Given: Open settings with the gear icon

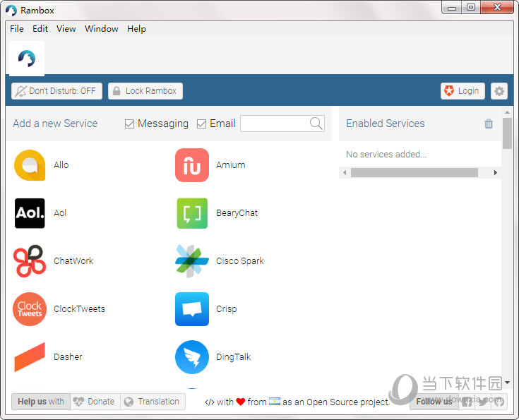Looking at the screenshot, I should point(499,91).
